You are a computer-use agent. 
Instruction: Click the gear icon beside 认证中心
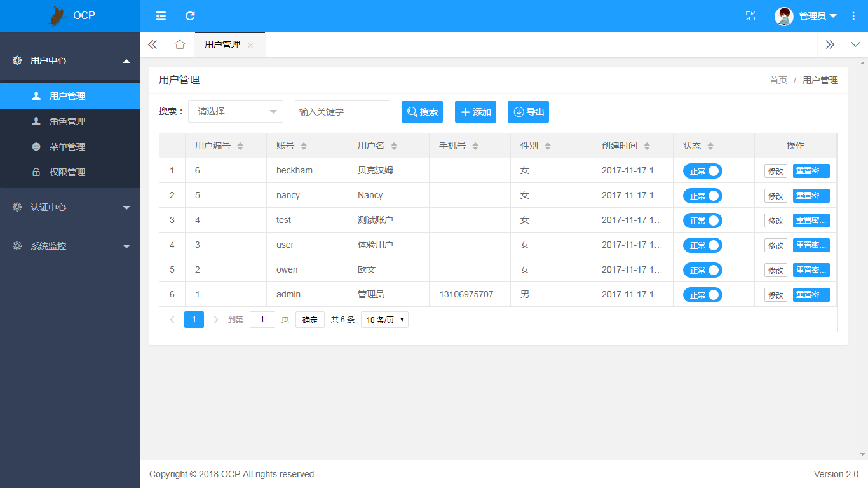pos(17,207)
